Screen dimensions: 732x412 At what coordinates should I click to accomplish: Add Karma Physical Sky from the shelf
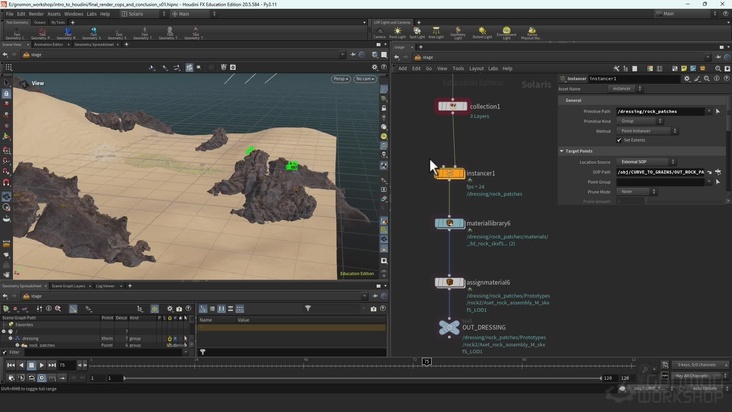(x=531, y=33)
